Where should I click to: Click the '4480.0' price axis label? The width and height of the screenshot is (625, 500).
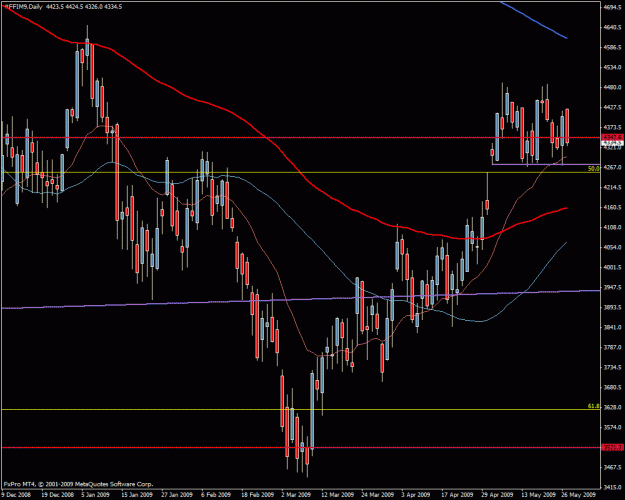[x=613, y=87]
